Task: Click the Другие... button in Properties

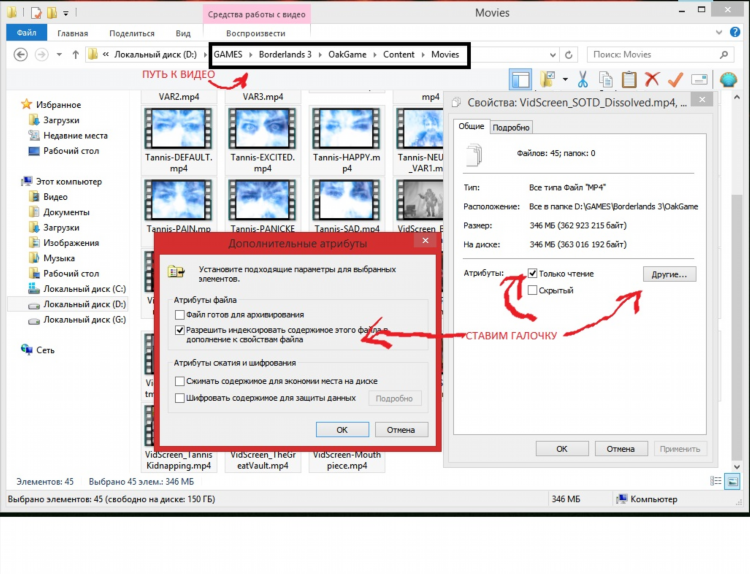Action: [x=669, y=274]
